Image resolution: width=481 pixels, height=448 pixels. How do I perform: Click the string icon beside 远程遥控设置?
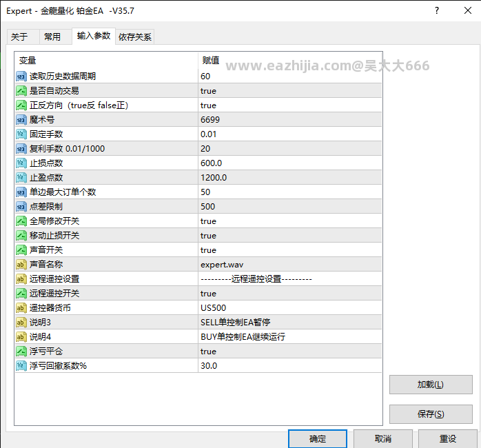click(21, 279)
